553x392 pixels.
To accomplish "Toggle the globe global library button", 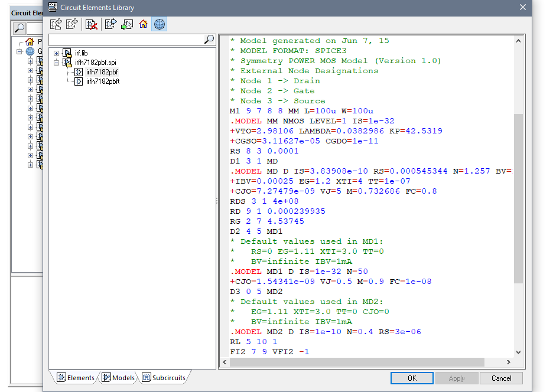I will tap(159, 24).
